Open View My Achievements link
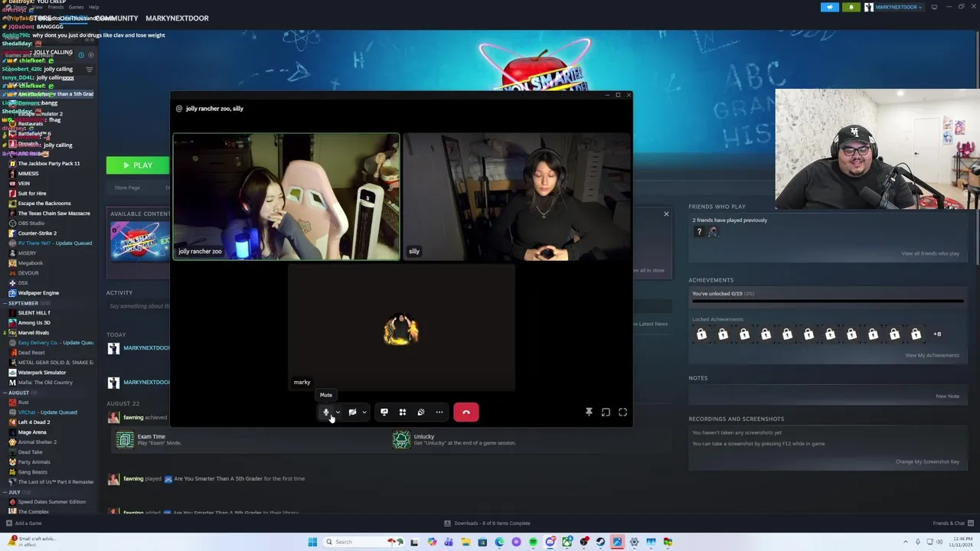The image size is (980, 551). 932,355
